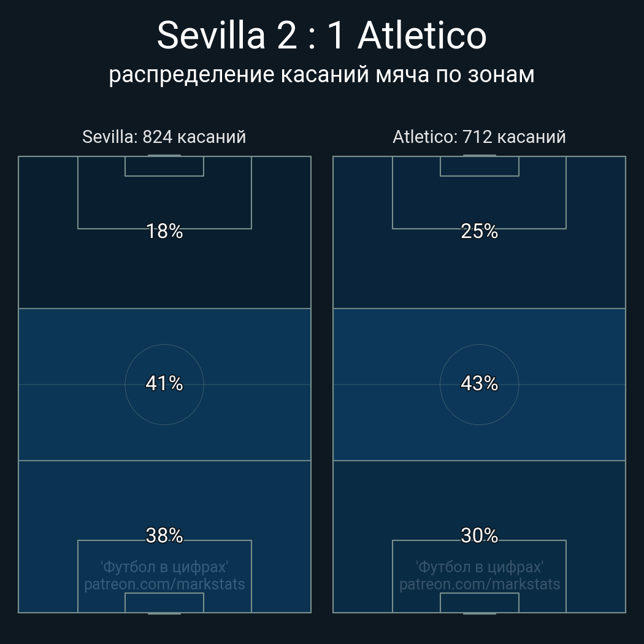The image size is (644, 644).
Task: Click the bottom six-yard box on Atletico pitch
Action: click(480, 603)
